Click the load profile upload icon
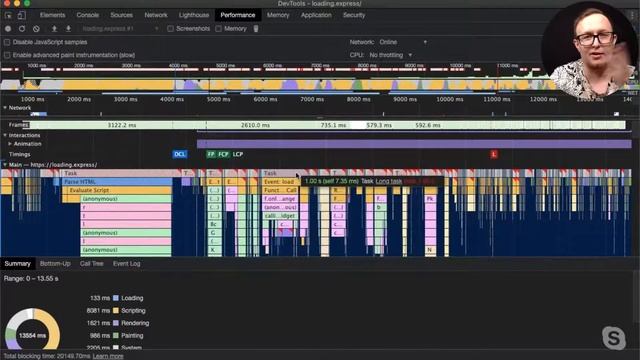Viewport: 640px width, 360px height. 54,29
